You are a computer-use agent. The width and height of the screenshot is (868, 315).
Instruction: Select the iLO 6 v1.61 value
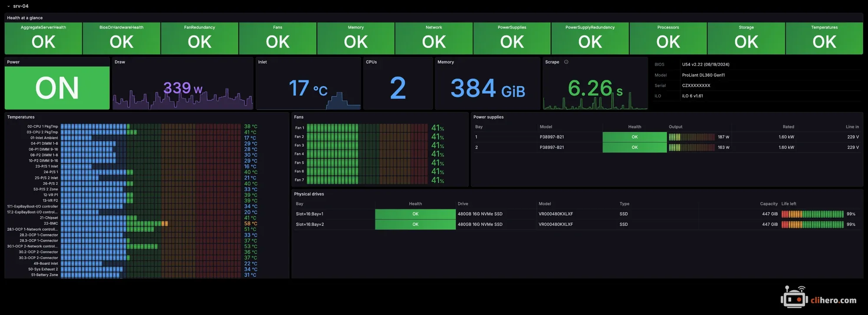point(693,96)
